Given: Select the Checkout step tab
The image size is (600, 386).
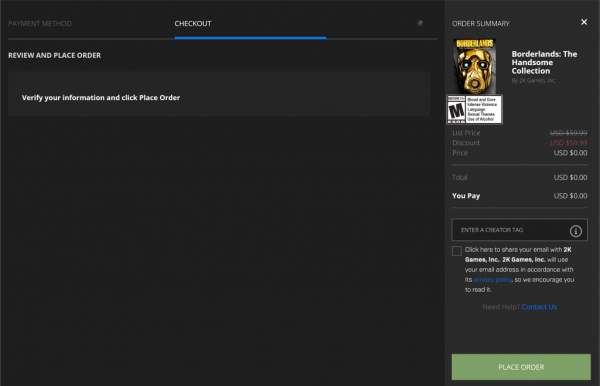Looking at the screenshot, I should [193, 23].
